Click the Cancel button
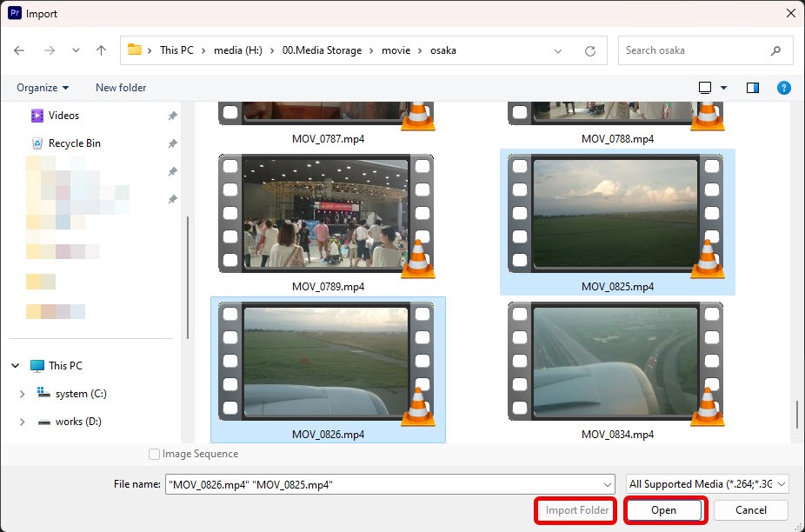 click(751, 510)
